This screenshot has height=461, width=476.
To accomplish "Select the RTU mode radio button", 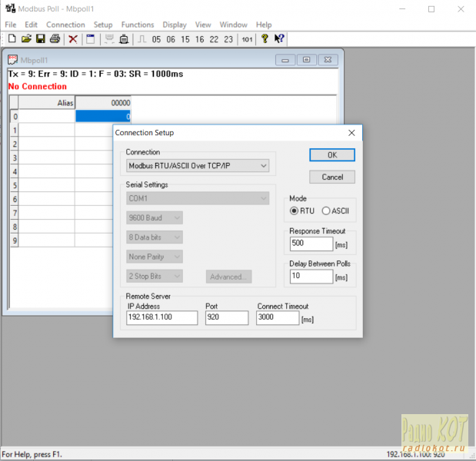I will [294, 211].
